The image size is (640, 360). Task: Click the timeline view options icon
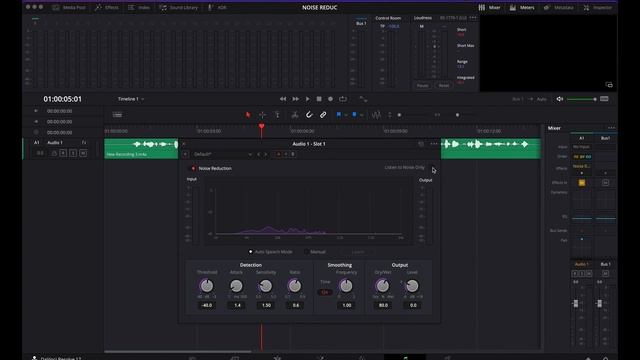tap(117, 115)
